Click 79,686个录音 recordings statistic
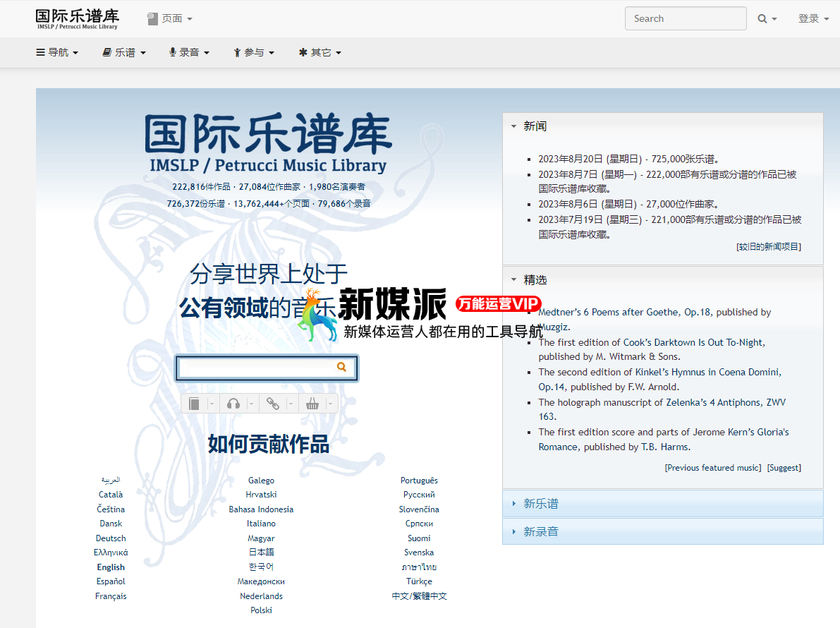This screenshot has width=840, height=628. pos(344,204)
